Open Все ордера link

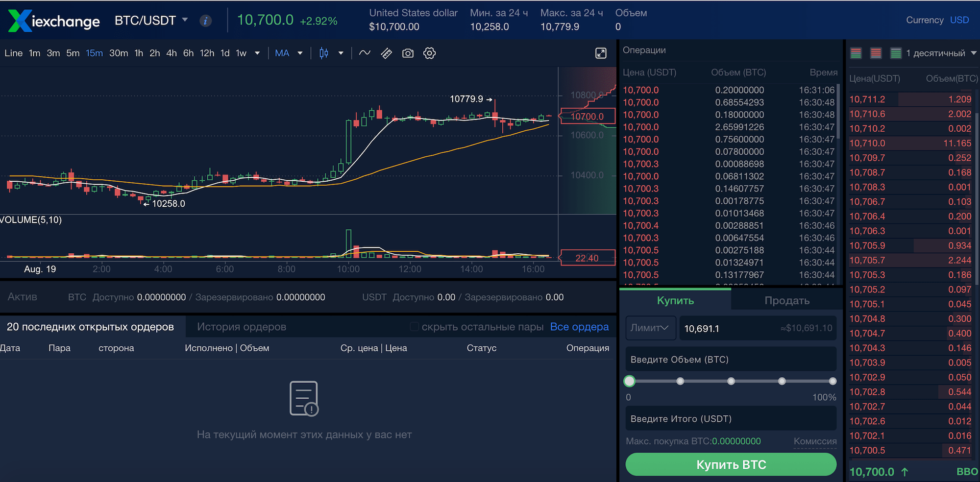[x=579, y=327]
